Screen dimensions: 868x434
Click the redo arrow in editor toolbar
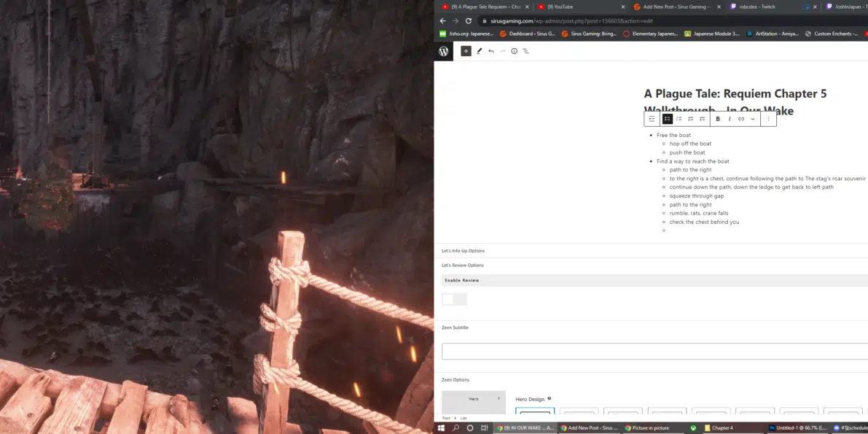503,51
